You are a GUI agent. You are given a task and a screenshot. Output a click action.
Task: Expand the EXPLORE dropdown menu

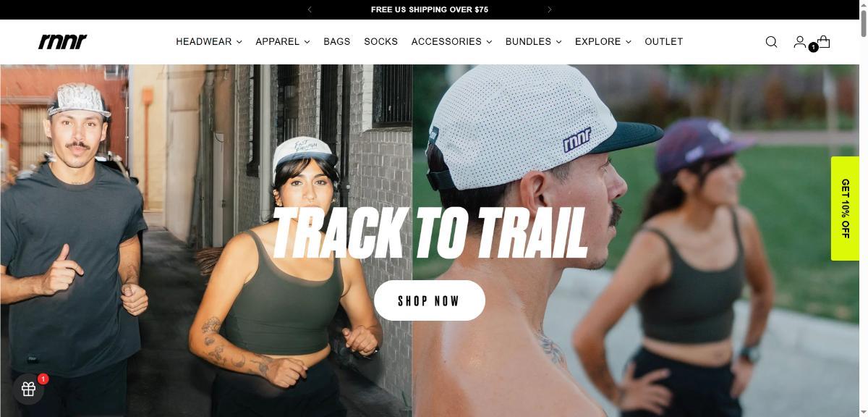click(x=603, y=41)
